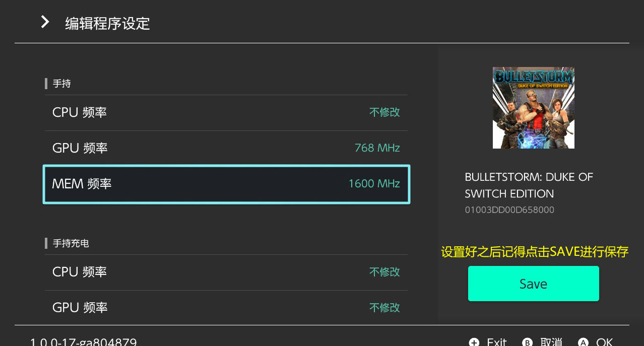Image resolution: width=644 pixels, height=346 pixels.
Task: Open the CPU 频率 setting under 手持
Action: coord(226,113)
